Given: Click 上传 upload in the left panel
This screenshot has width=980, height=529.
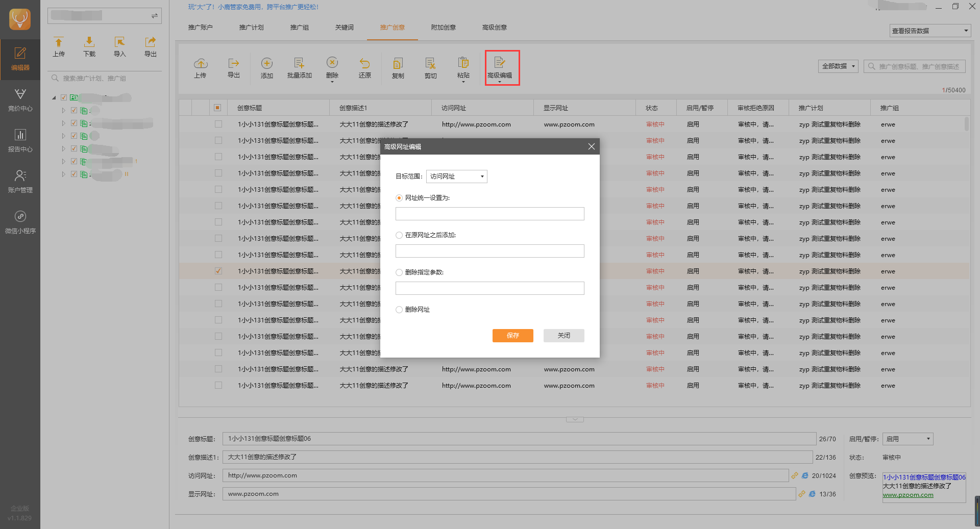Looking at the screenshot, I should [x=59, y=47].
